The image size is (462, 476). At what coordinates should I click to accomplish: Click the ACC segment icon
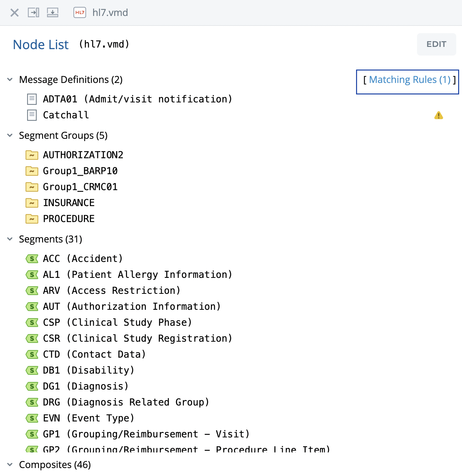(32, 259)
